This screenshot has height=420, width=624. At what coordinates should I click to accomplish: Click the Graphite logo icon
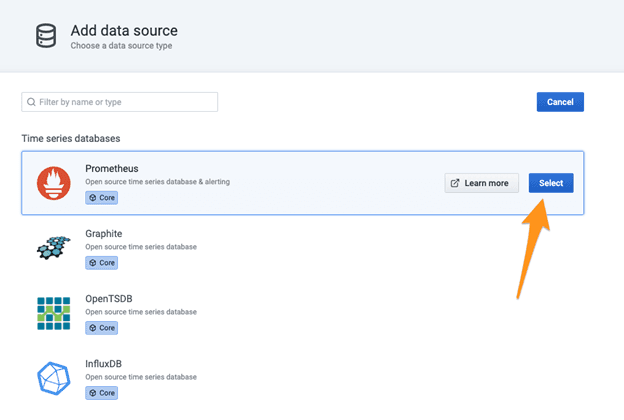coord(54,247)
